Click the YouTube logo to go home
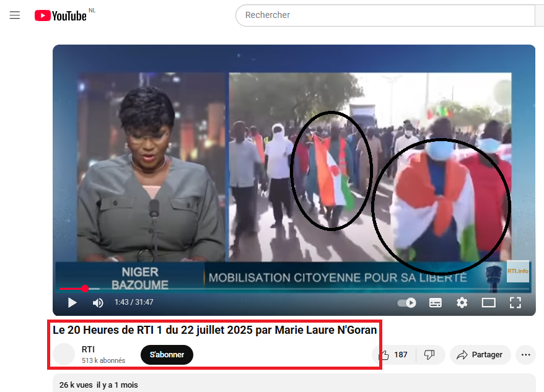This screenshot has height=392, width=544. tap(61, 15)
